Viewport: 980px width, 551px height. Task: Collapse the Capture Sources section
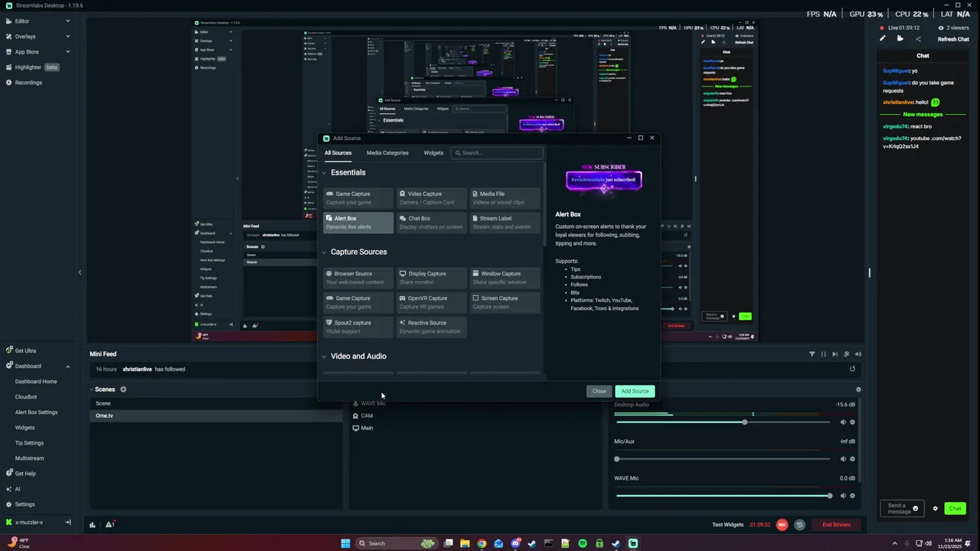click(x=324, y=252)
